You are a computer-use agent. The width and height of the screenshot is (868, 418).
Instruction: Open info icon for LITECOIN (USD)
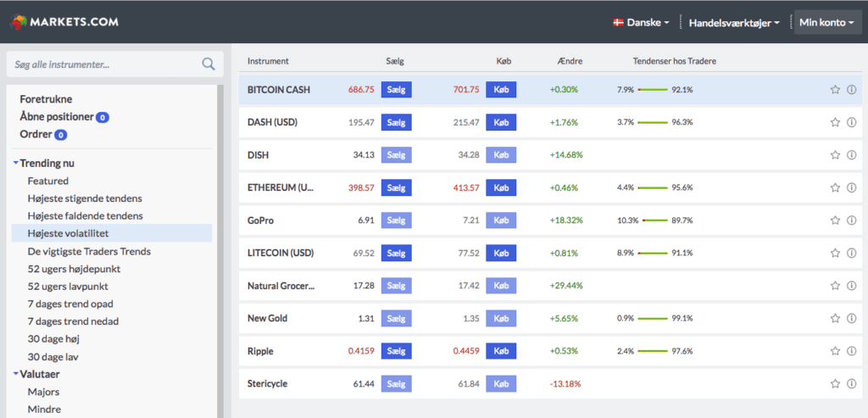click(851, 253)
